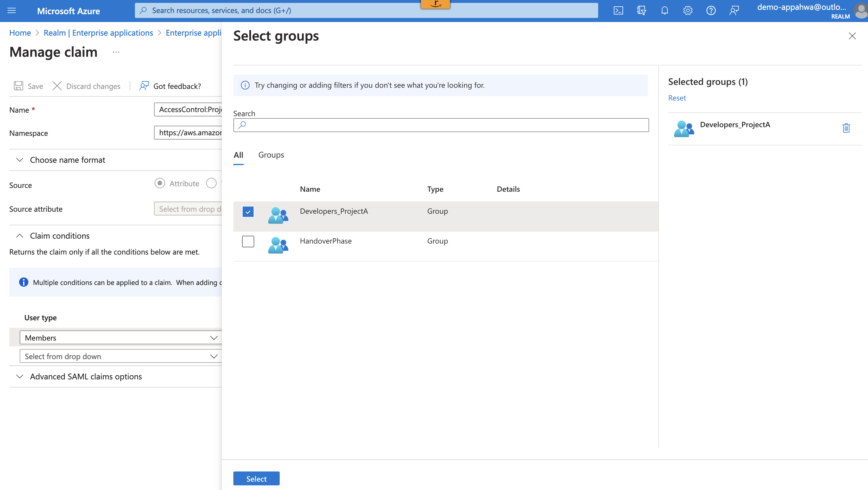The width and height of the screenshot is (868, 490).
Task: Remove Developers_ProjectA using the trash icon
Action: [846, 128]
